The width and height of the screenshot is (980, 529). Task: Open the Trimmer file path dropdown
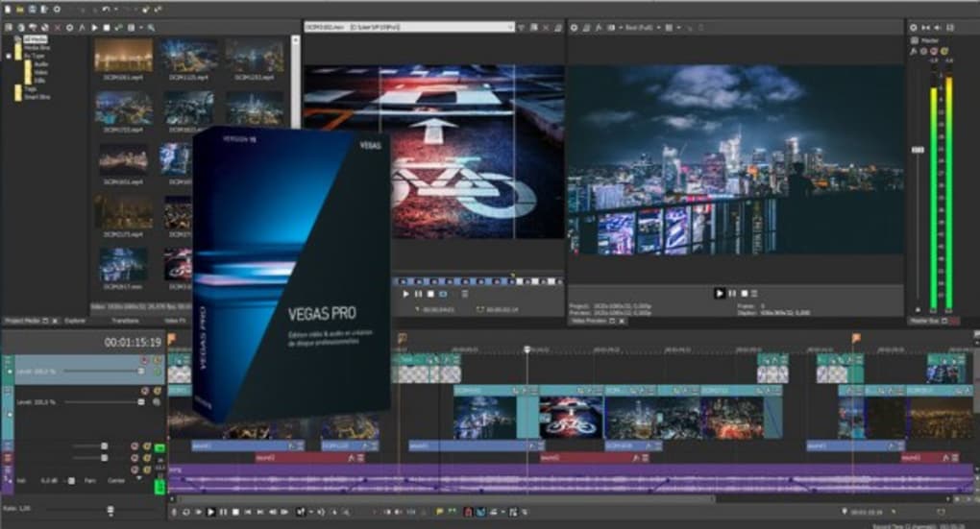click(510, 28)
